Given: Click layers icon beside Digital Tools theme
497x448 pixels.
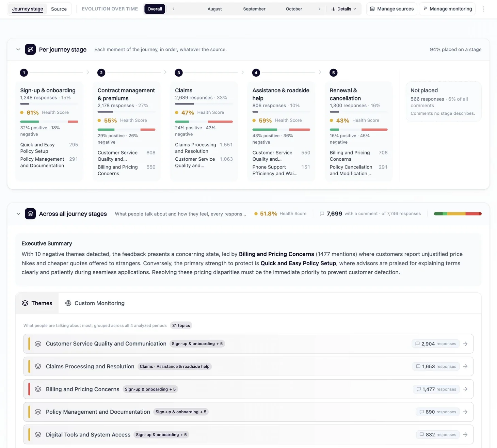Looking at the screenshot, I should pyautogui.click(x=38, y=435).
